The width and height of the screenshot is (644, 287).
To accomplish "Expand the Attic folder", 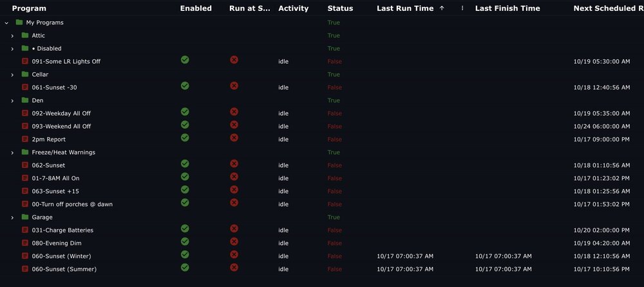I will pos(12,36).
